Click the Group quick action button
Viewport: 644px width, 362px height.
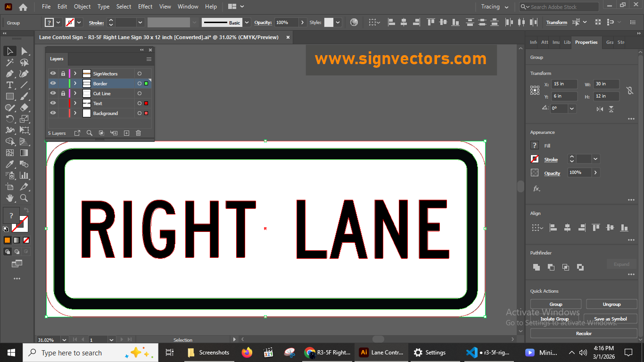556,304
